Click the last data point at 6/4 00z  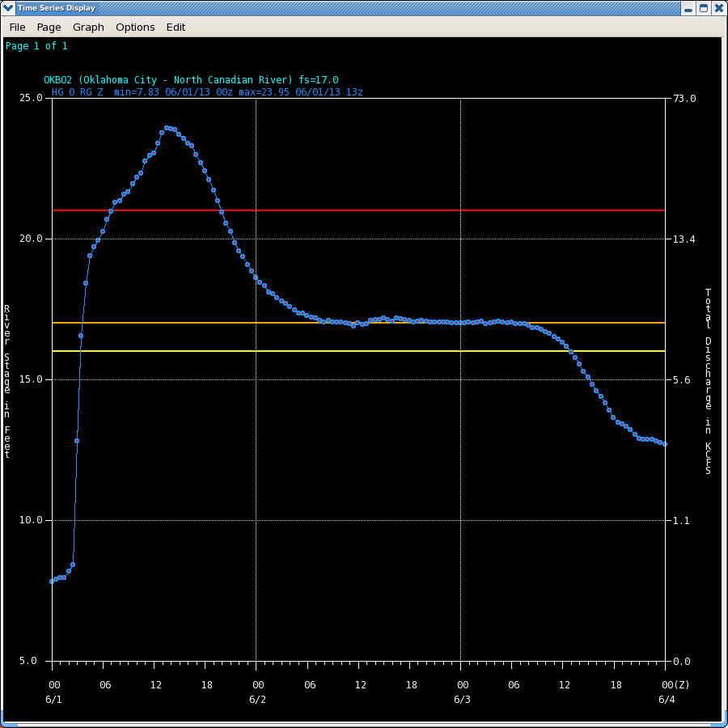click(665, 444)
